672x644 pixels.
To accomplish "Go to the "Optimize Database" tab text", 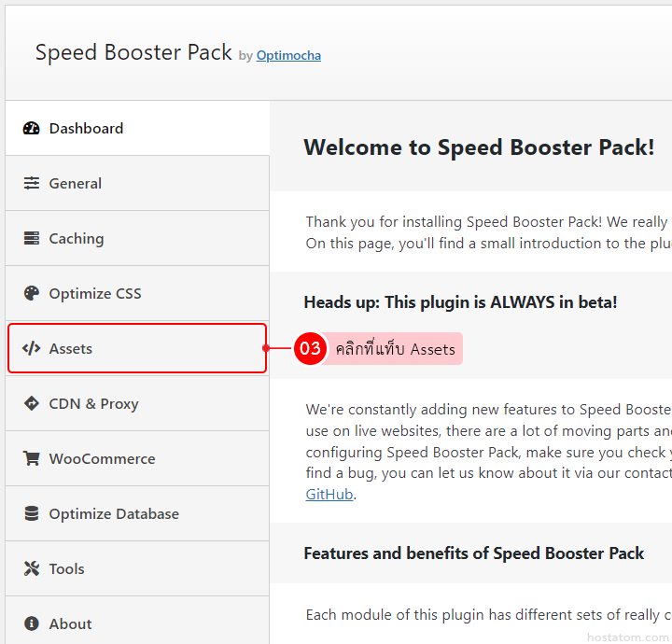I will pyautogui.click(x=114, y=514).
